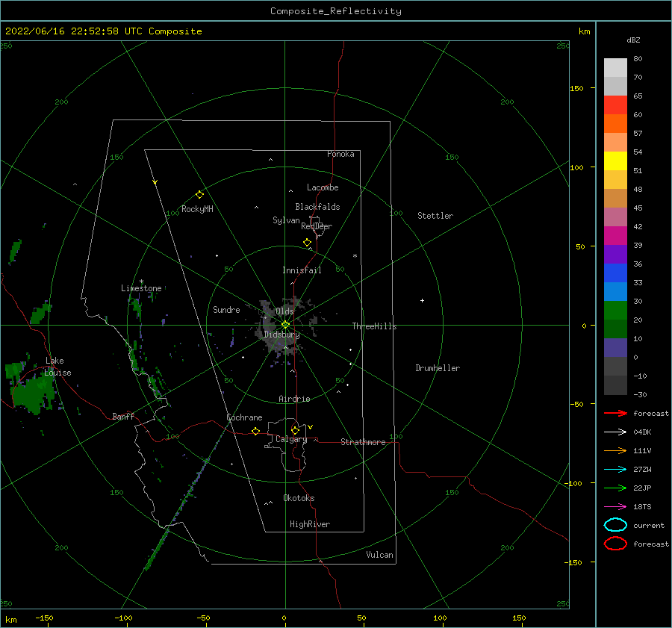672x628 pixels.
Task: Click the Limestone label
Action: click(141, 288)
